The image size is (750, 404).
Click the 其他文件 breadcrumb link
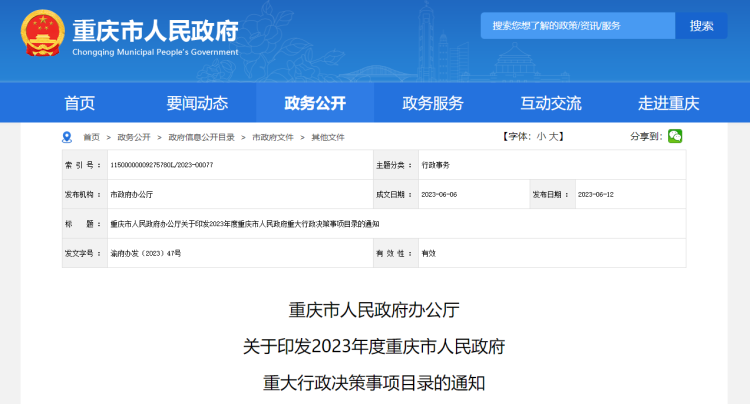click(x=328, y=137)
